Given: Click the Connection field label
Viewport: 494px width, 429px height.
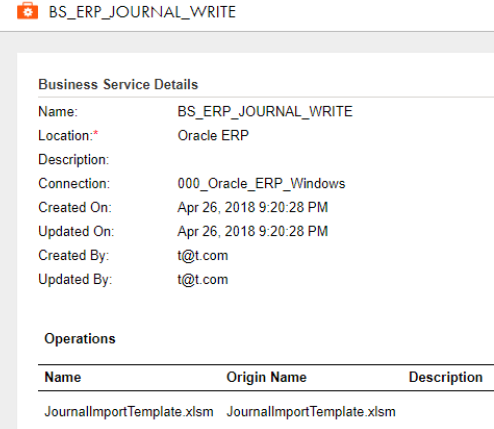Looking at the screenshot, I should (x=74, y=183).
